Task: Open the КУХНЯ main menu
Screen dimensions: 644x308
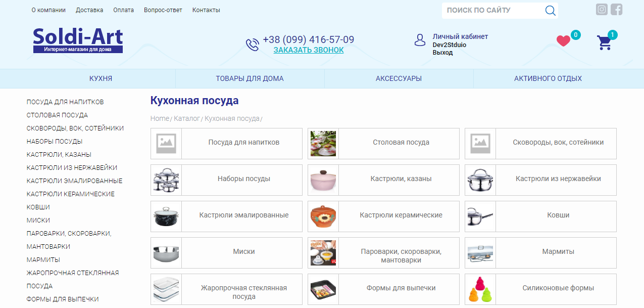Action: (x=101, y=78)
